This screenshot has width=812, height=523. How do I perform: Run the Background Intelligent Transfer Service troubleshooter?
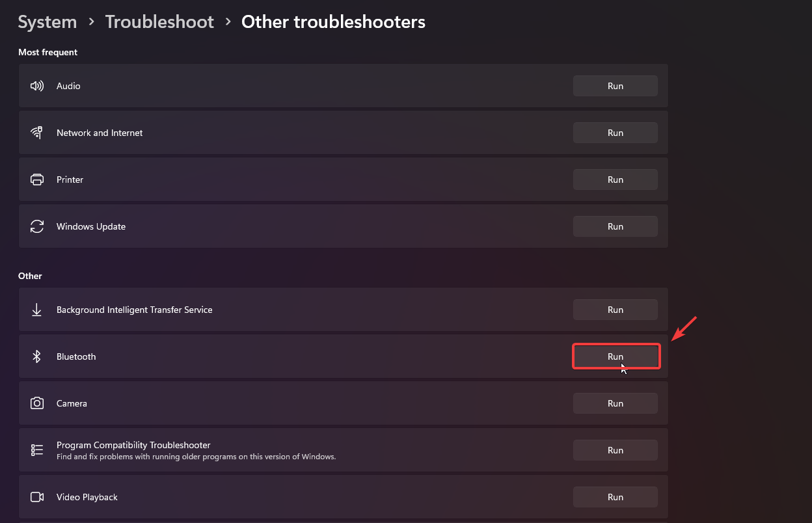[x=615, y=310]
